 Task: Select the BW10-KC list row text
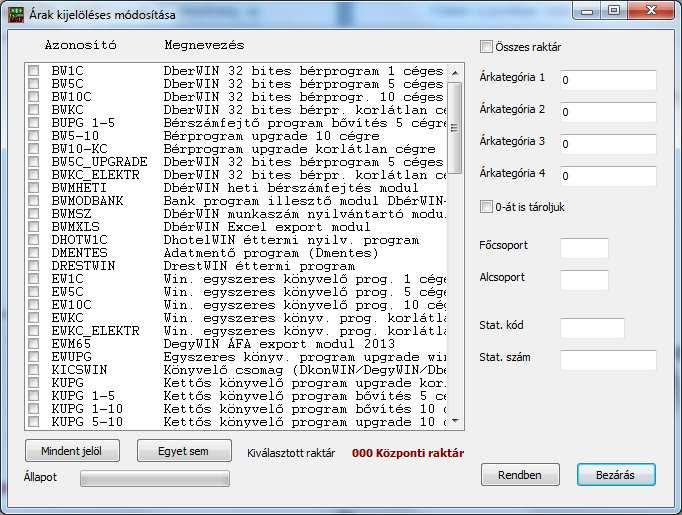coord(79,149)
